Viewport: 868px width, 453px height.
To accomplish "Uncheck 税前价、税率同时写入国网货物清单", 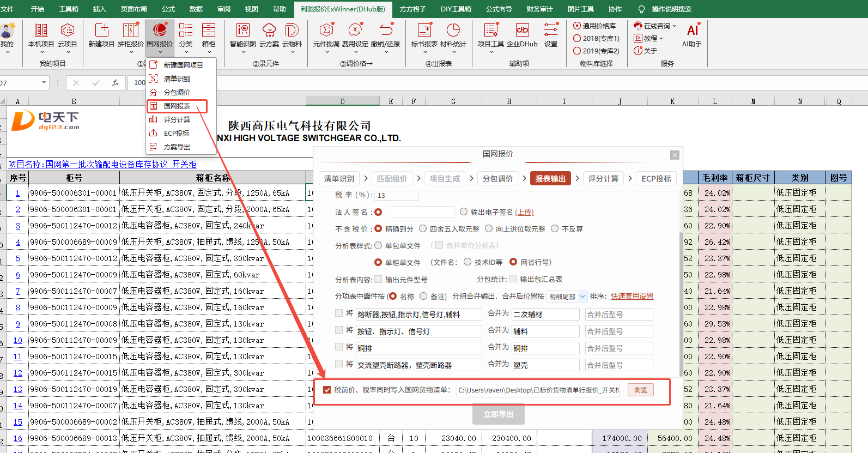I will click(x=327, y=390).
